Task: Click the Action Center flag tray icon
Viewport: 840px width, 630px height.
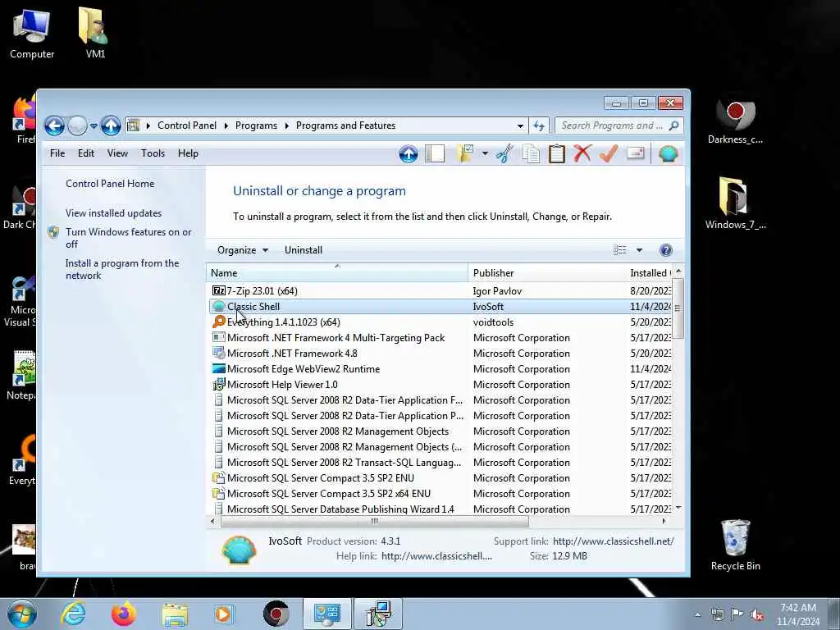Action: click(737, 615)
